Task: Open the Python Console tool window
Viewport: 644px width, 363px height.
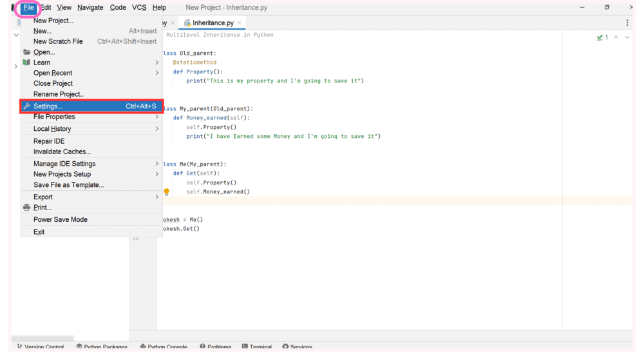Action: point(164,347)
